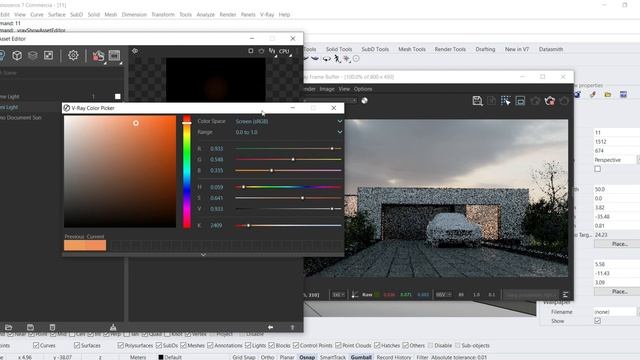Switch to Drafting toolbar tab
The image size is (640, 360).
[485, 49]
